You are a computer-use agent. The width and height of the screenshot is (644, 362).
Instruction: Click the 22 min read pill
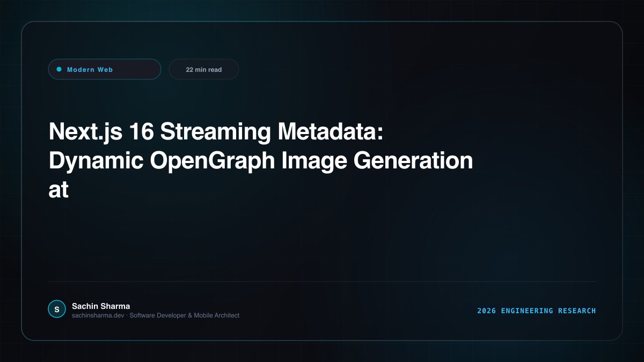[x=204, y=69]
